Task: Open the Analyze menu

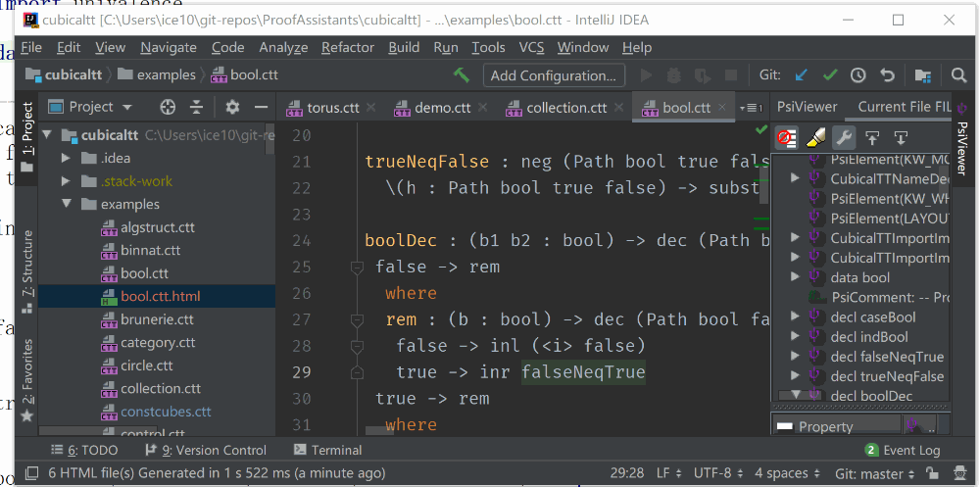Action: pos(284,47)
